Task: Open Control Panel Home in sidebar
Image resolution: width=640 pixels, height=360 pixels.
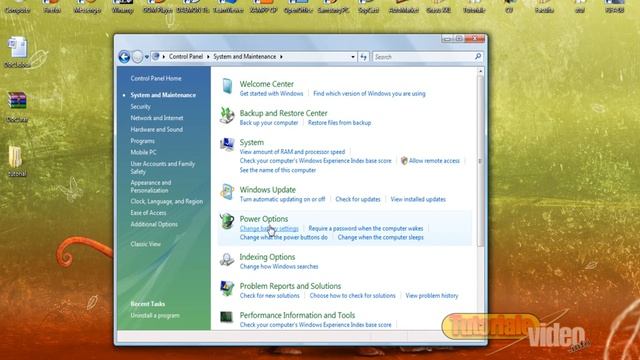Action: (x=156, y=78)
